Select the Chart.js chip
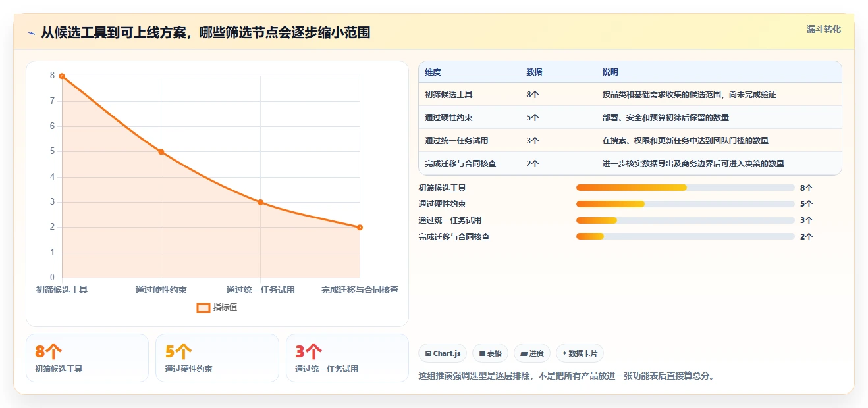This screenshot has height=408, width=868. [443, 353]
